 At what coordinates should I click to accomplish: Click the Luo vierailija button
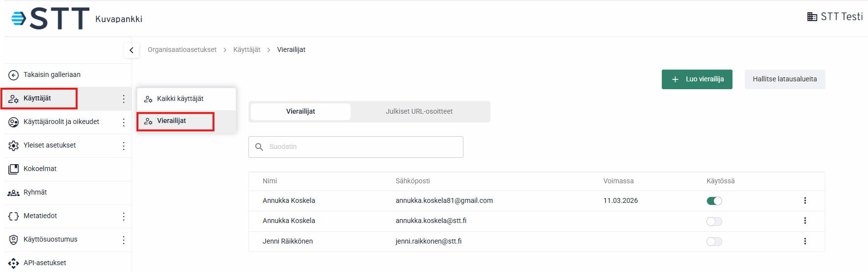tap(697, 79)
